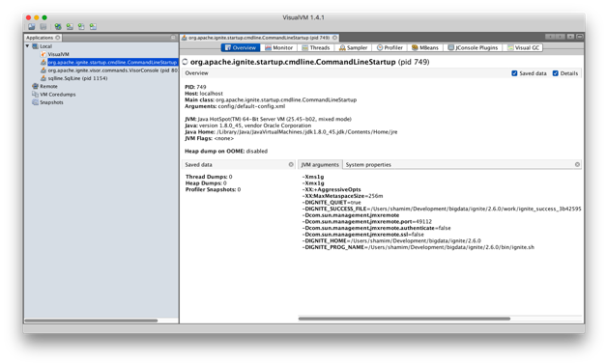Click the "-XX:MaxMetaspaceSize=256m" line
Image resolution: width=606 pixels, height=364 pixels.
click(x=342, y=196)
